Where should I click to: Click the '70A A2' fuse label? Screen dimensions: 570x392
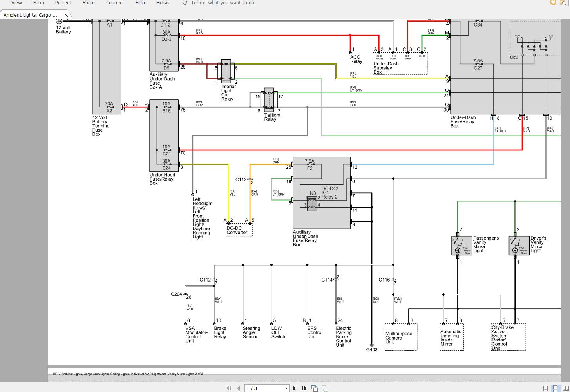click(109, 107)
